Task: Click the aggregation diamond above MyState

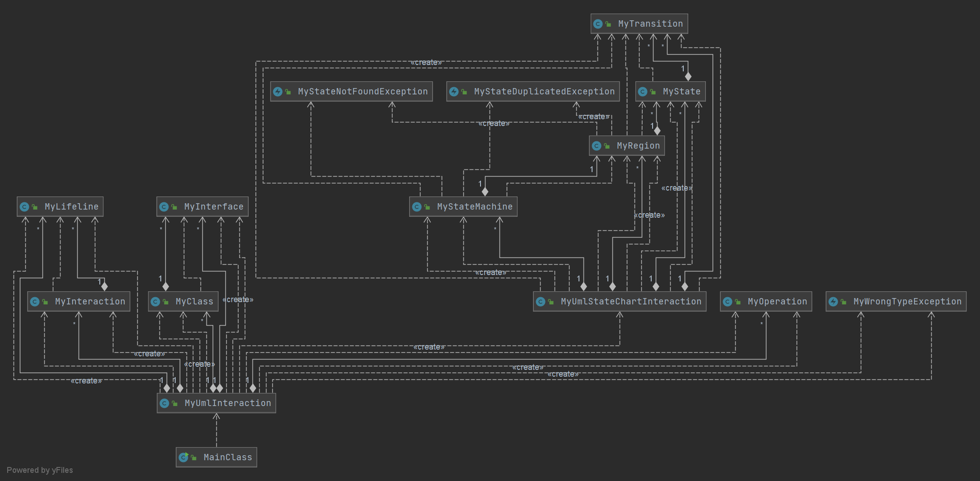Action: pyautogui.click(x=688, y=77)
